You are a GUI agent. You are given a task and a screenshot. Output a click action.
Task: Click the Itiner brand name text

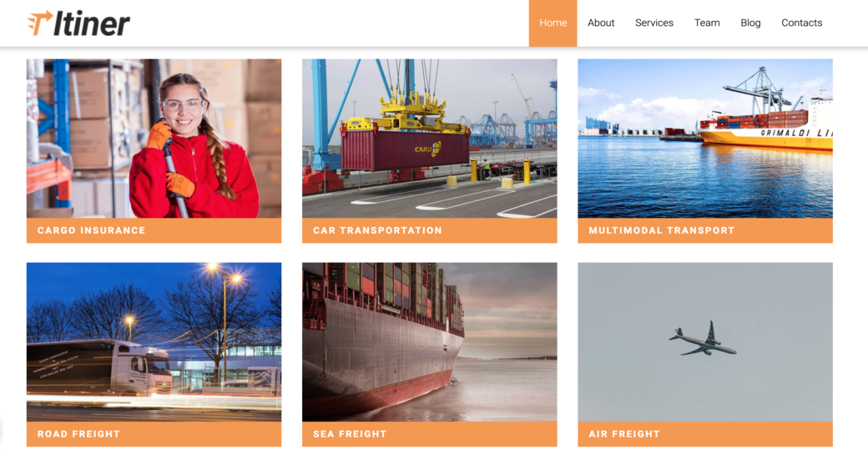pyautogui.click(x=92, y=23)
